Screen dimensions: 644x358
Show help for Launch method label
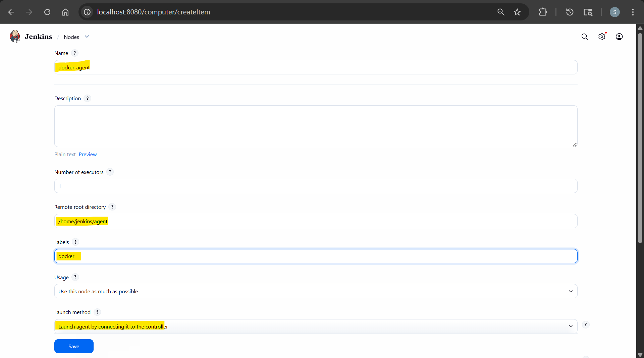pos(97,312)
